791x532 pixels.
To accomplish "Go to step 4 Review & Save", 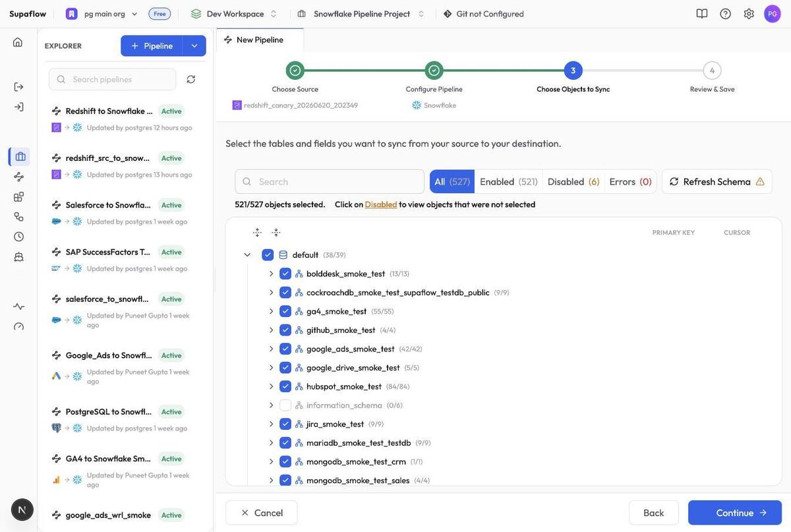I will click(x=712, y=71).
